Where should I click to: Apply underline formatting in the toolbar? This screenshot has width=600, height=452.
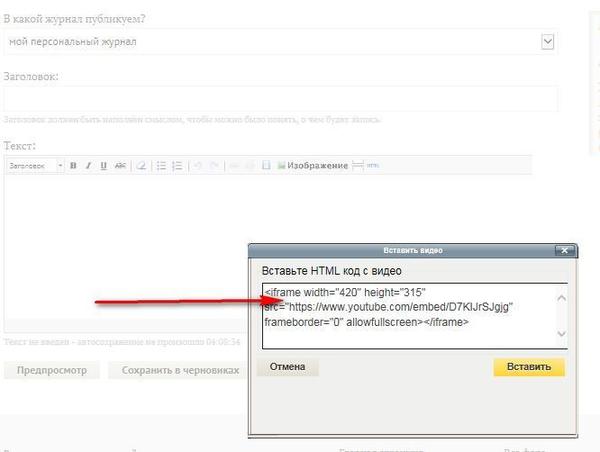pyautogui.click(x=103, y=165)
